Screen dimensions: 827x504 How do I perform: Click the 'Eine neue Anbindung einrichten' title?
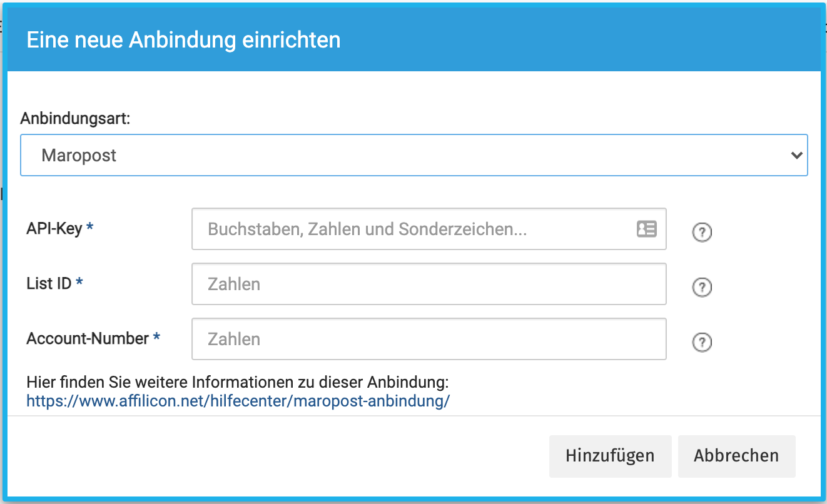[184, 40]
